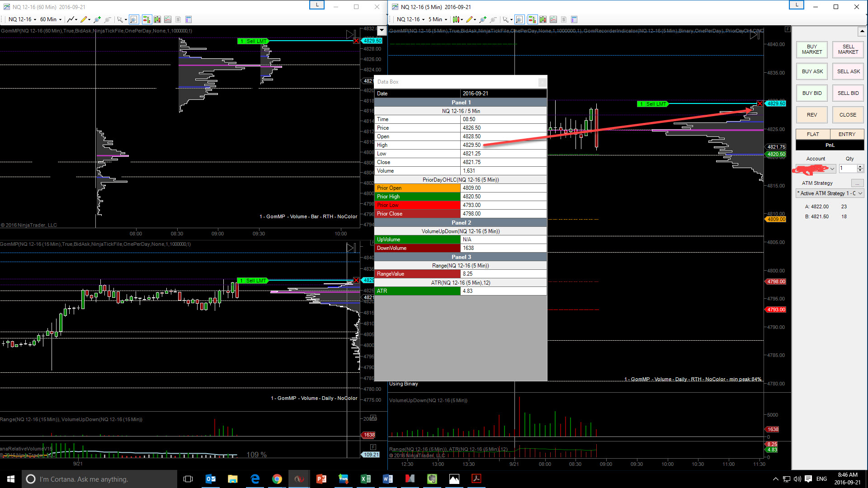Select Sell LMT order label in 5 Min chart
This screenshot has height=488, width=868.
(x=652, y=104)
